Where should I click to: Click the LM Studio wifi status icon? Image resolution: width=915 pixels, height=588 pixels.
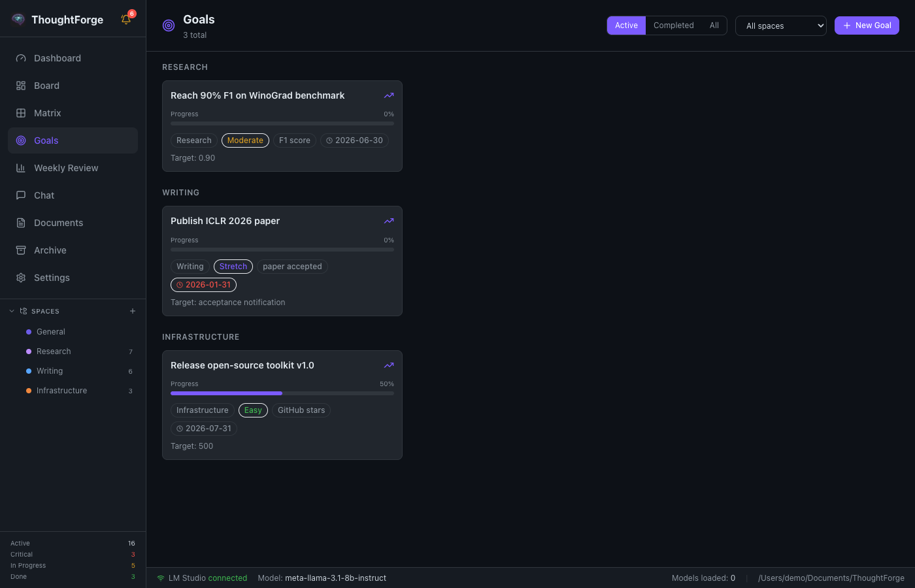pyautogui.click(x=161, y=578)
